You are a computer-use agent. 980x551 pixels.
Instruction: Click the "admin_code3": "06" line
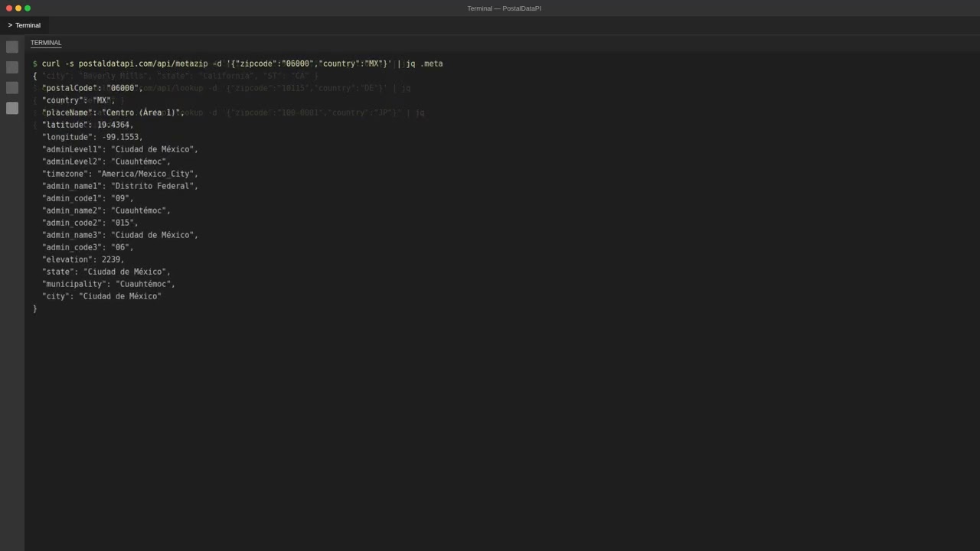coord(88,247)
